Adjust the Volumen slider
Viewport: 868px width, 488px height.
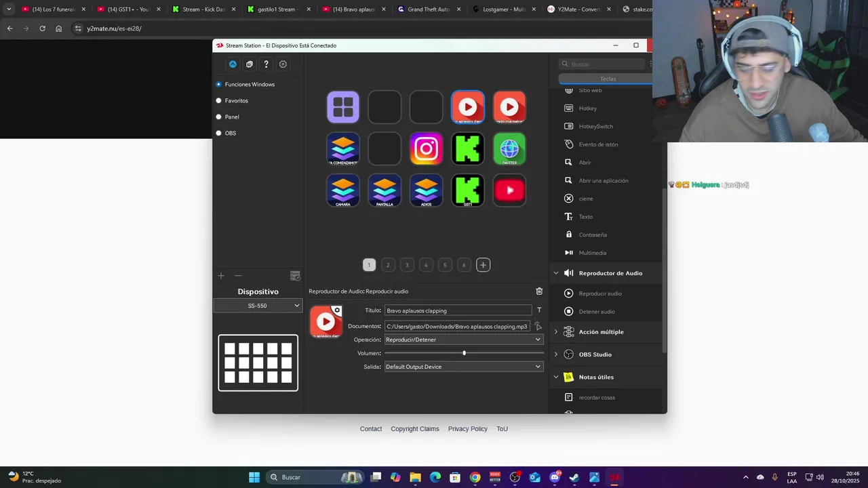click(x=464, y=353)
